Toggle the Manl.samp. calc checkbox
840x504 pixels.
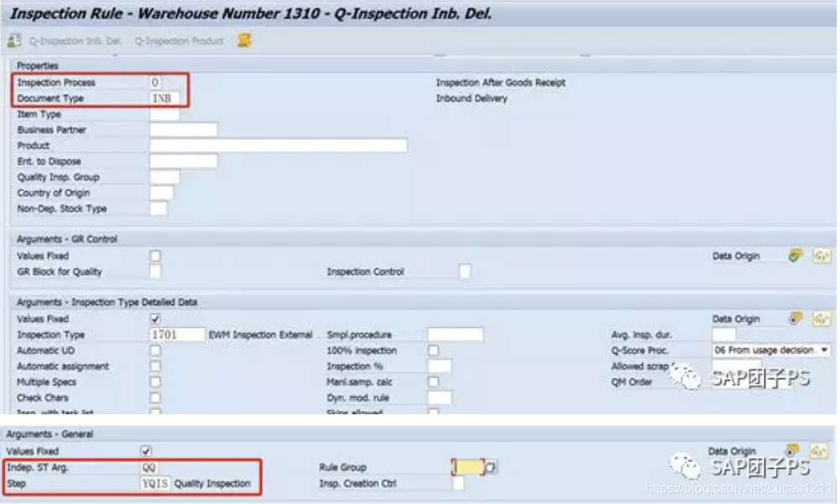click(x=433, y=382)
